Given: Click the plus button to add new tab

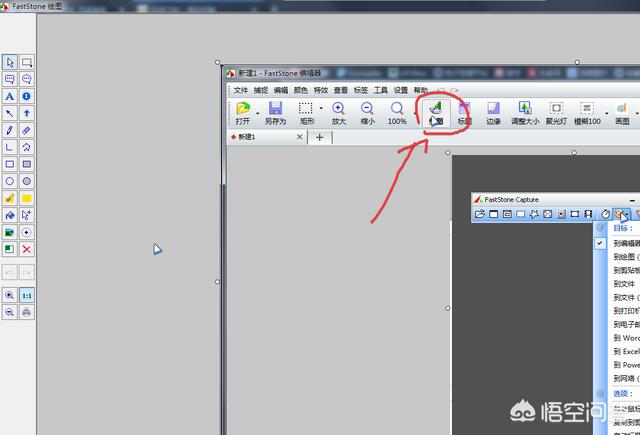Looking at the screenshot, I should click(320, 137).
